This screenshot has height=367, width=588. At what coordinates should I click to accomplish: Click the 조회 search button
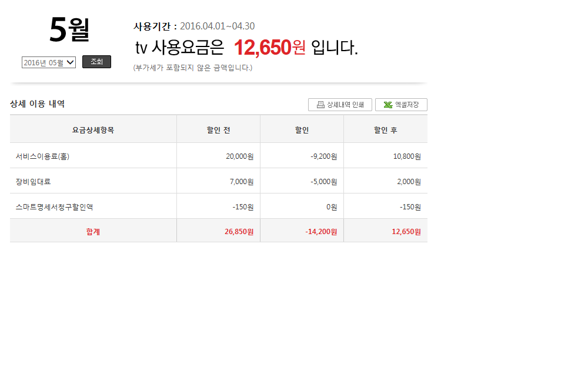pyautogui.click(x=96, y=62)
